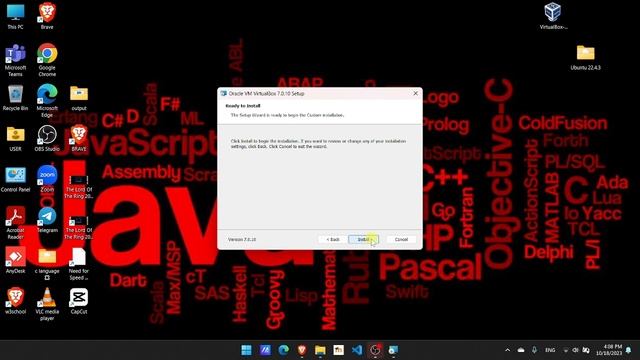This screenshot has height=360, width=640.
Task: Select the Ubuntu 22.4.3 folder
Action: 585,58
